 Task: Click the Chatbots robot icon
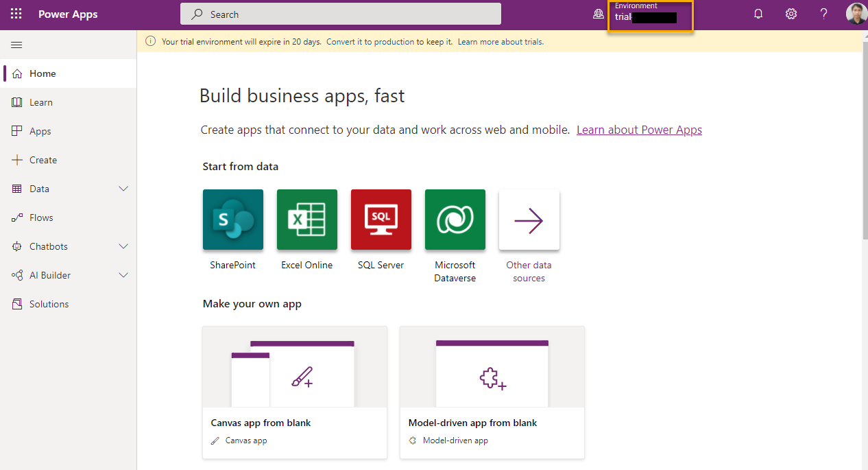pyautogui.click(x=17, y=246)
